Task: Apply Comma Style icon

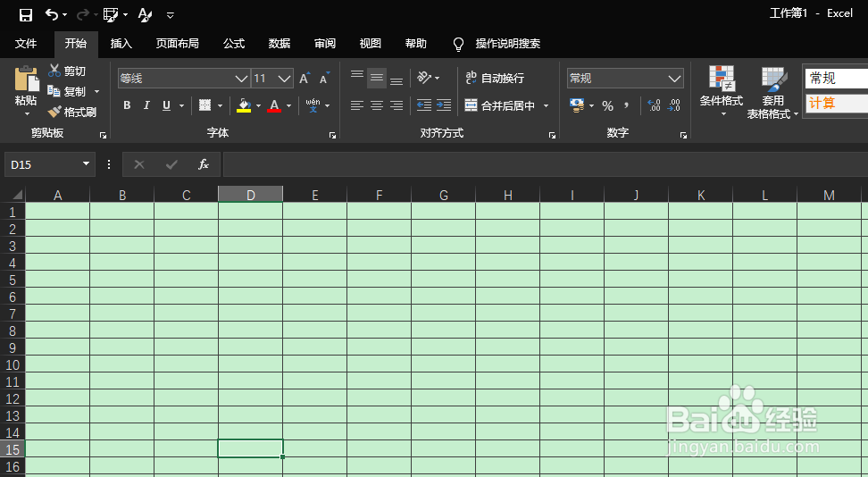Action: click(627, 105)
